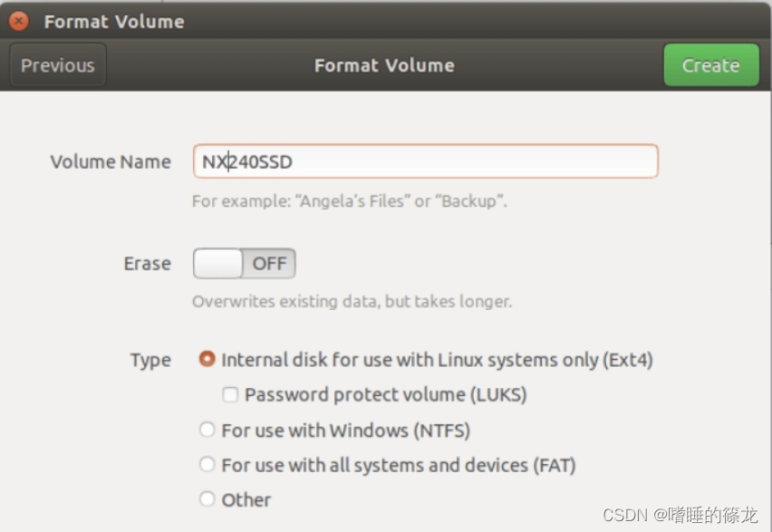Close the Format Volume window
The width and height of the screenshot is (772, 532).
click(19, 21)
